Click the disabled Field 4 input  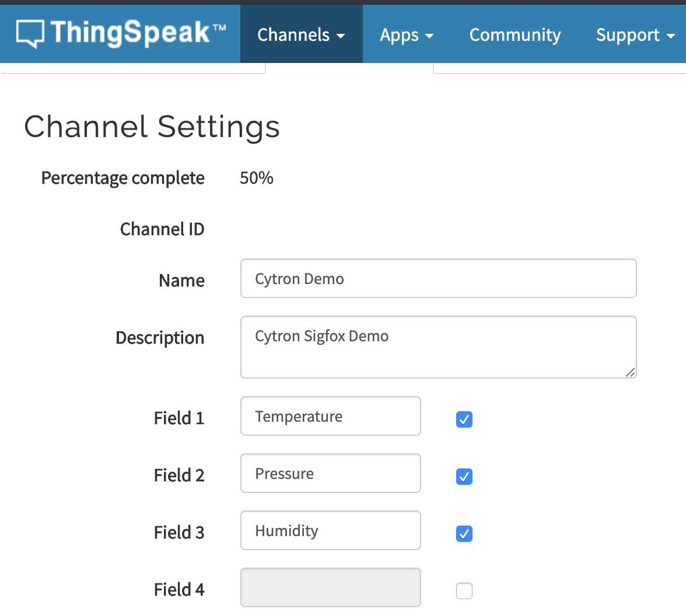pyautogui.click(x=331, y=587)
